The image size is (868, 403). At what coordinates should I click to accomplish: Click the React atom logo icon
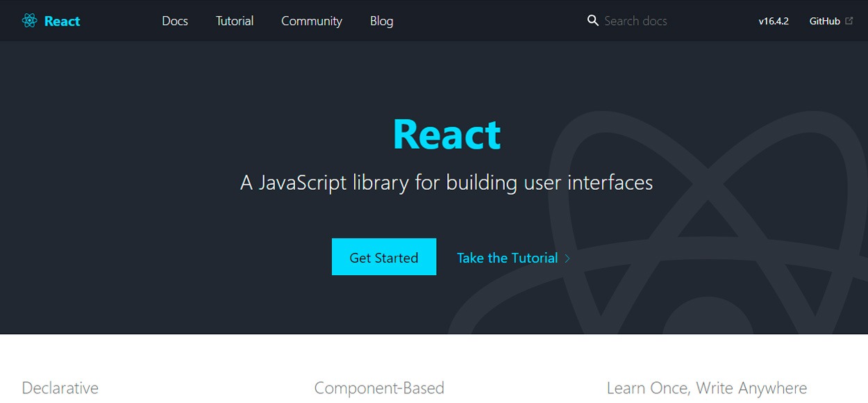pyautogui.click(x=29, y=21)
